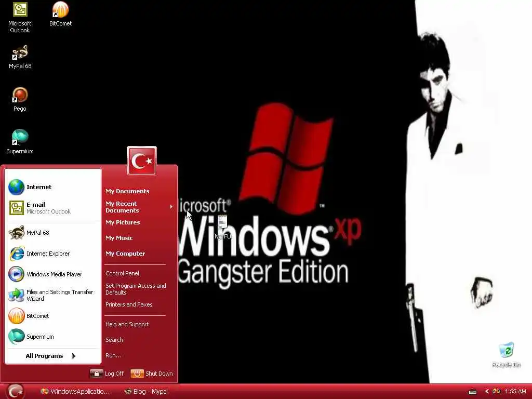Screen dimensions: 532x399
Task: Launch Supermium from Start menu list
Action: [x=52, y=337]
